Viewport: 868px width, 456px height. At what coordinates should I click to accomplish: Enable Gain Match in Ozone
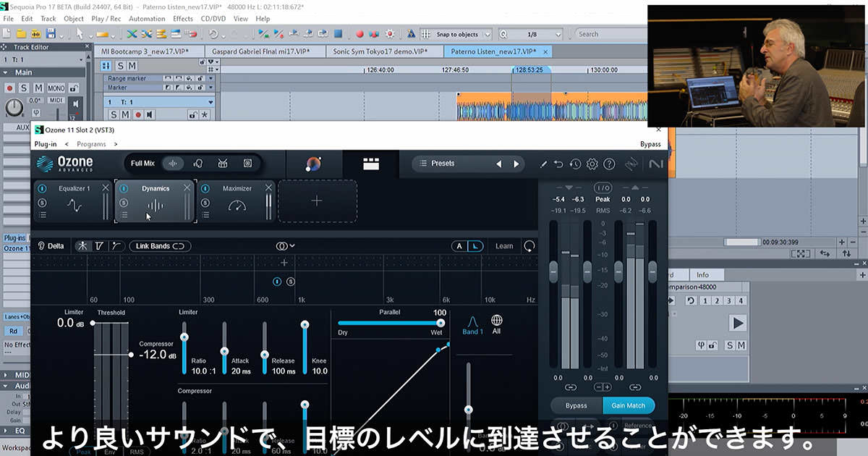[x=629, y=405]
